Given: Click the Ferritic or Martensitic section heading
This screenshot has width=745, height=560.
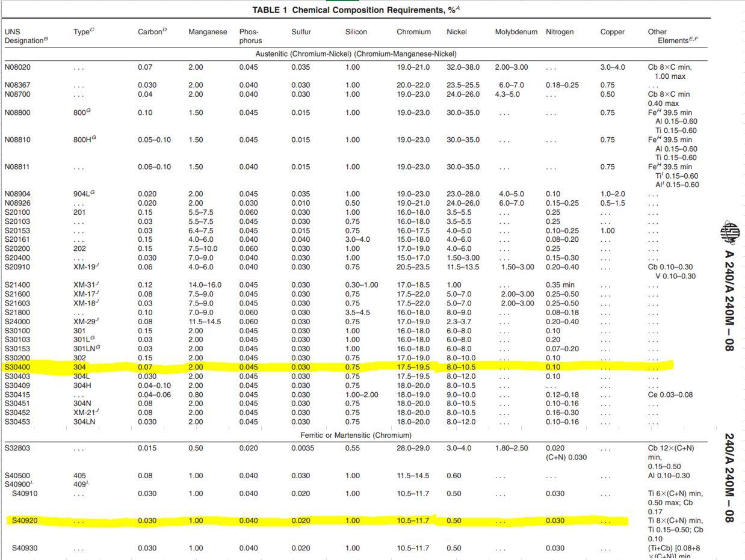Looking at the screenshot, I should tap(356, 435).
